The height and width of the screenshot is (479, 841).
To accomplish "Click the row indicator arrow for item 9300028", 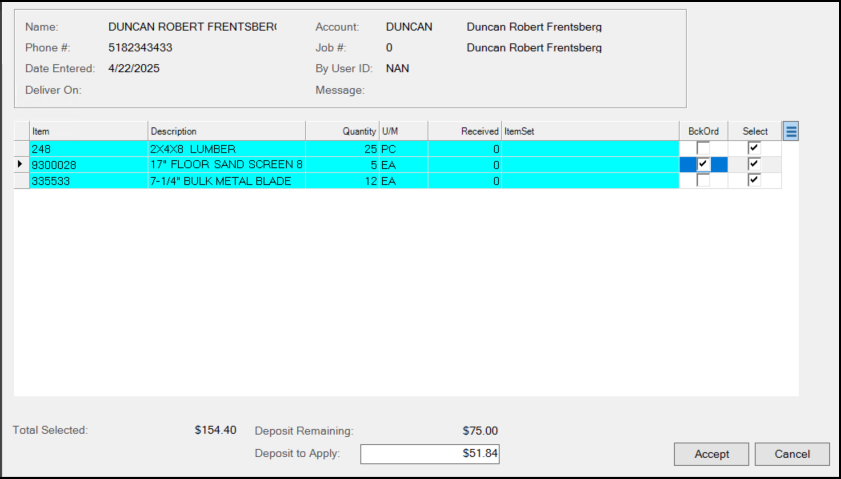I will (x=21, y=164).
